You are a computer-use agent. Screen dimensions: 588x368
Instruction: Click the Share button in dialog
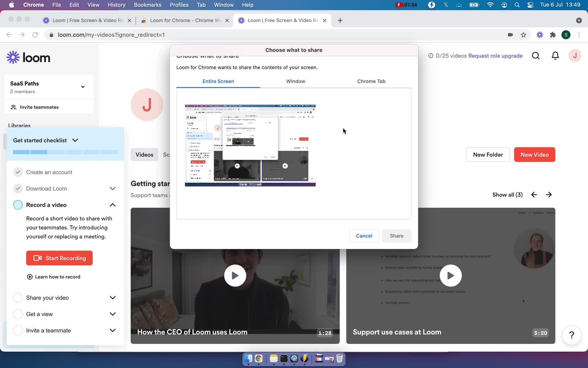coord(397,235)
